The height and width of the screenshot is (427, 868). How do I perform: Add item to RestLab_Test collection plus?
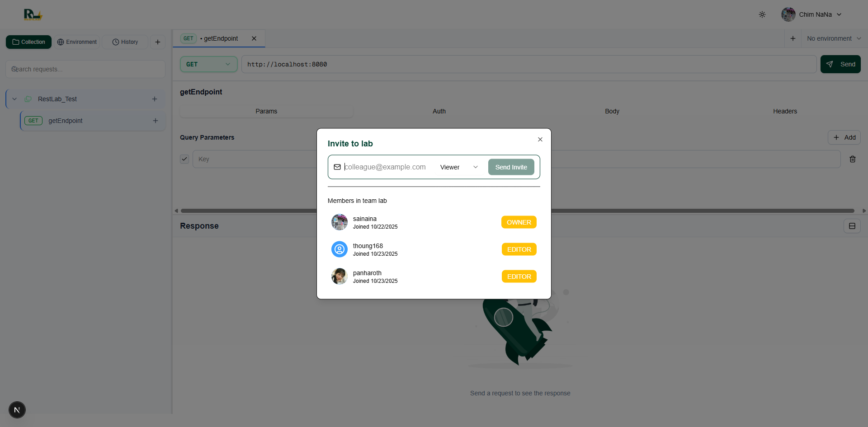click(155, 99)
